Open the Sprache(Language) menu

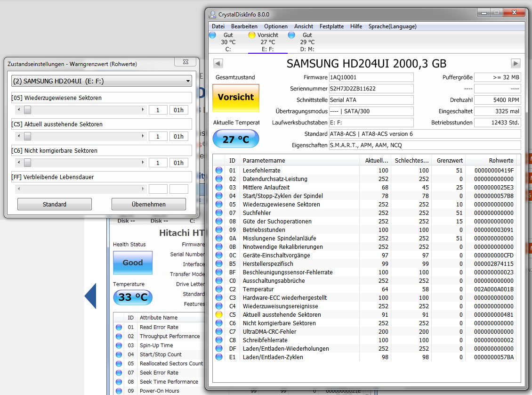(x=393, y=26)
